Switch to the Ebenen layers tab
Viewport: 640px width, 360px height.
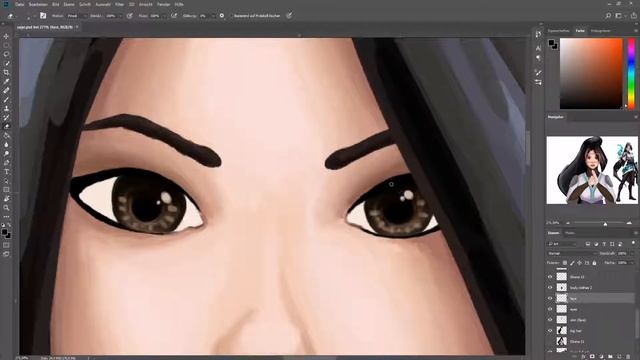click(x=553, y=233)
